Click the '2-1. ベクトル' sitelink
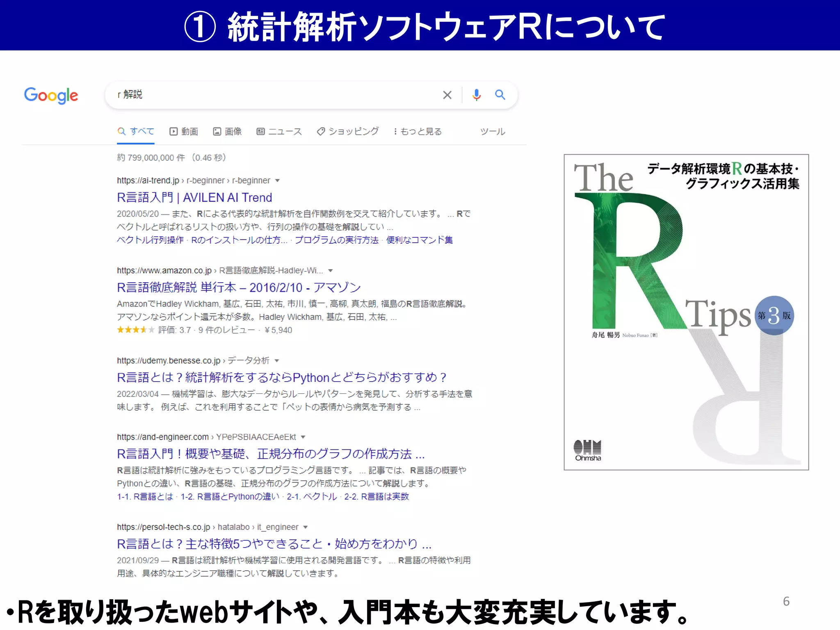 312,497
